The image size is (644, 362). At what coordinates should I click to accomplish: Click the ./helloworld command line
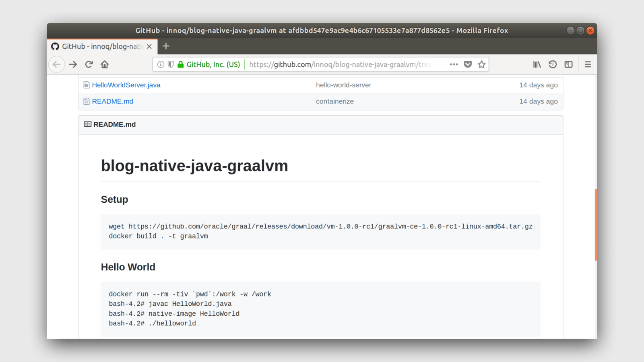point(152,323)
